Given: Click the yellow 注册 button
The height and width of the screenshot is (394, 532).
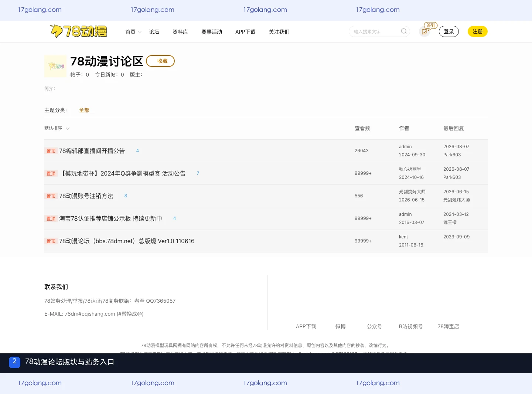Looking at the screenshot, I should coord(478,31).
